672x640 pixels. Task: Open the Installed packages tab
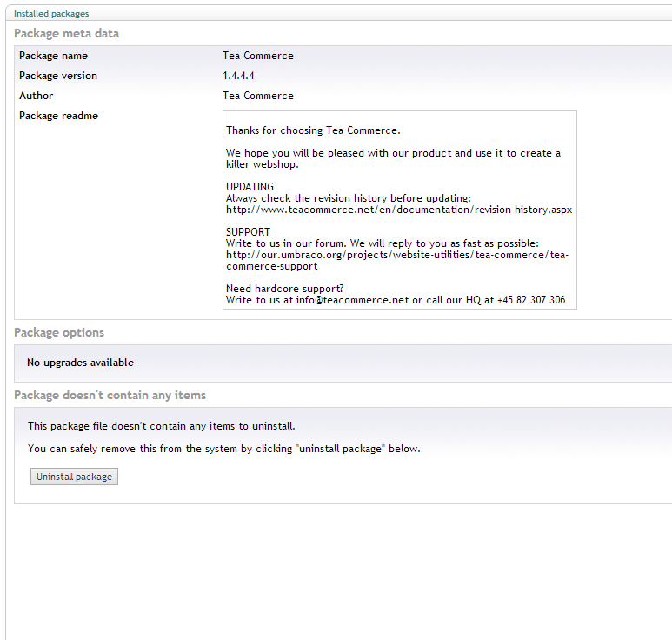click(51, 13)
